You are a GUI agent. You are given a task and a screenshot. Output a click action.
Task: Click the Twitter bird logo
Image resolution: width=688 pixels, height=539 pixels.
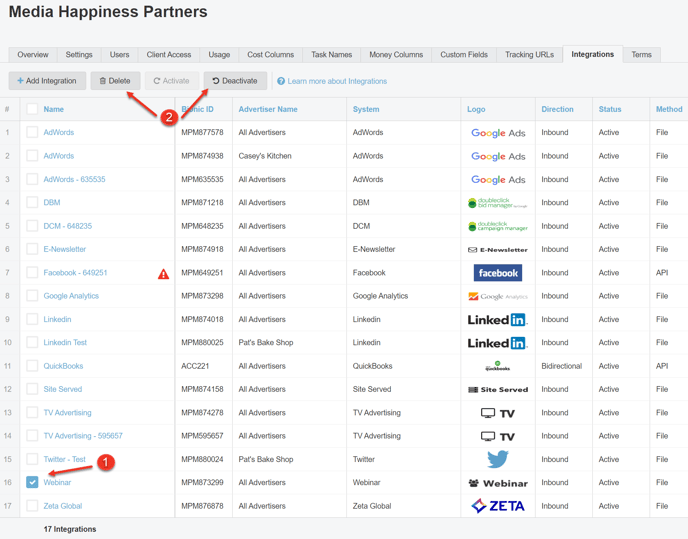click(x=498, y=459)
